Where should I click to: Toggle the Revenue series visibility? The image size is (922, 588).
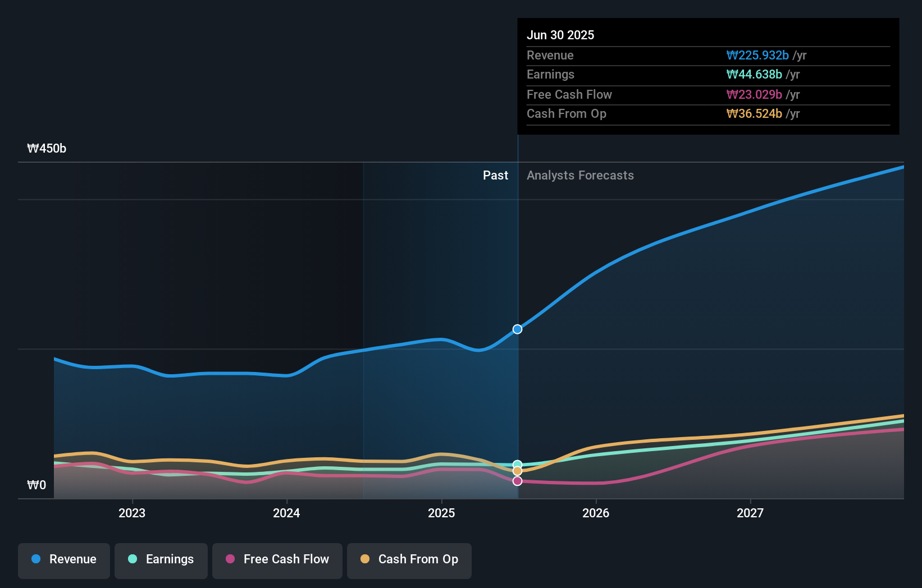pos(63,559)
